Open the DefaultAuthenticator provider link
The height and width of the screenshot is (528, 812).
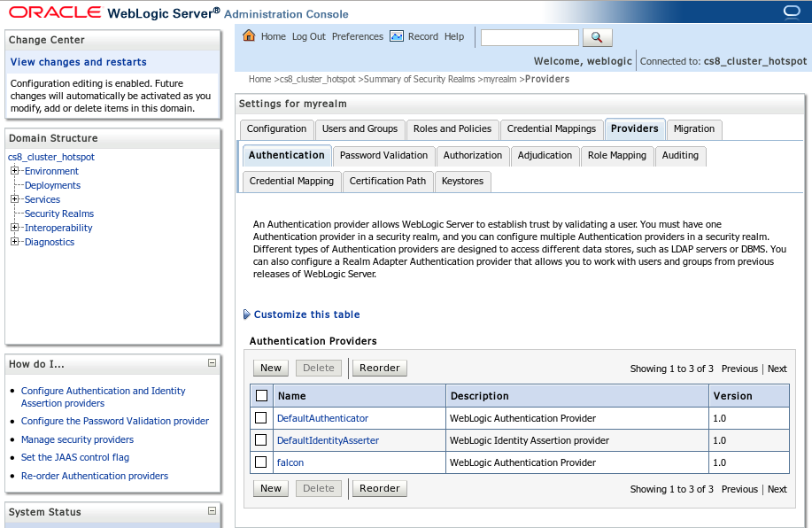pyautogui.click(x=322, y=418)
